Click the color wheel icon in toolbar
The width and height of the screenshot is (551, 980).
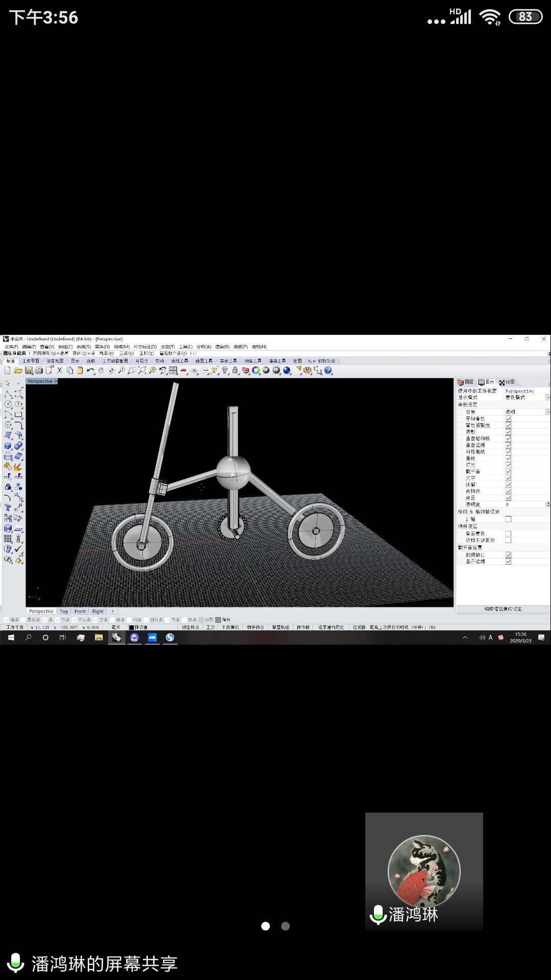click(256, 371)
